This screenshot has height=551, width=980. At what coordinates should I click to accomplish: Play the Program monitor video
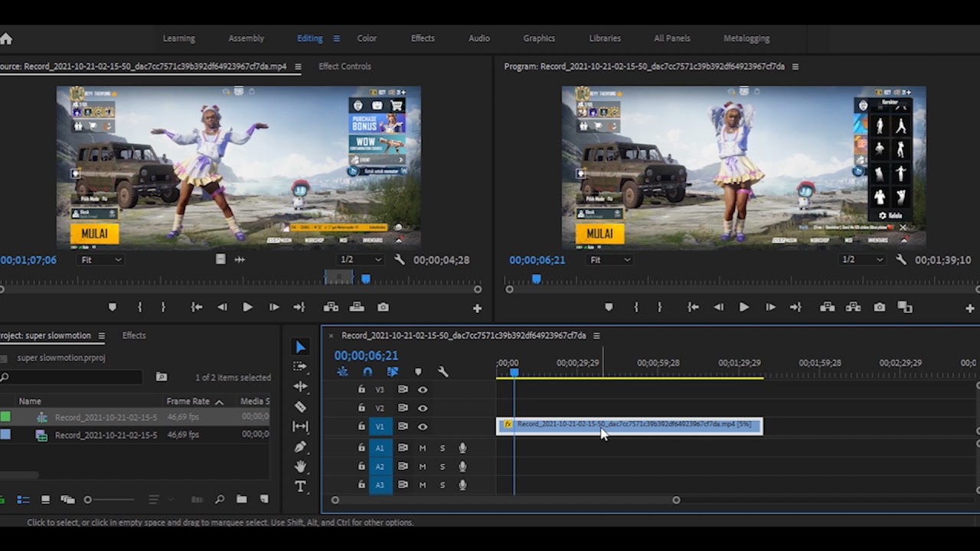pyautogui.click(x=743, y=307)
